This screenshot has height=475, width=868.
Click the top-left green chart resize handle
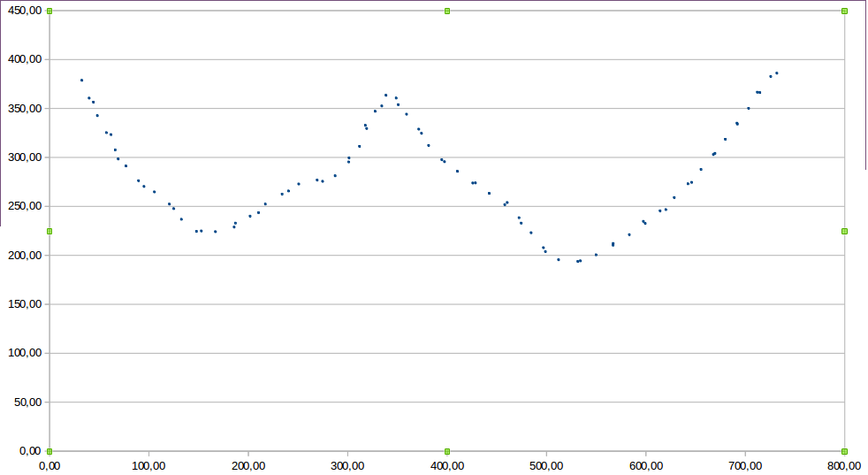click(x=49, y=11)
